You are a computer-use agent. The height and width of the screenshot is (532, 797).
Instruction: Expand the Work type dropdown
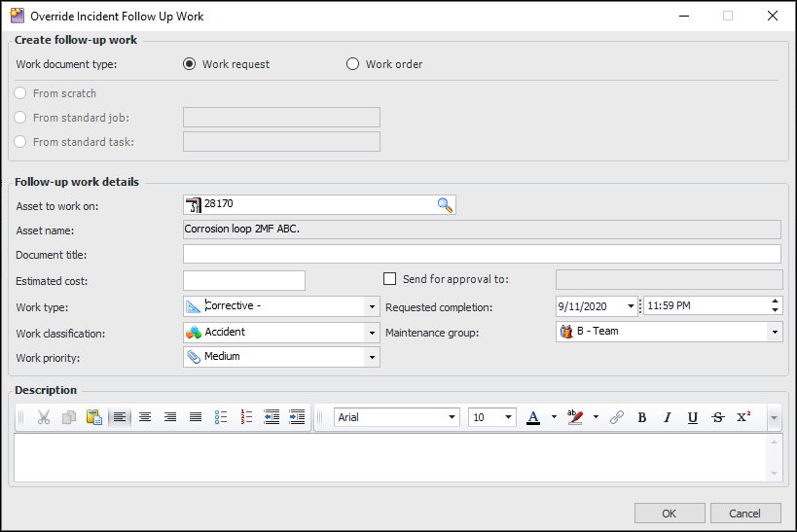click(372, 306)
